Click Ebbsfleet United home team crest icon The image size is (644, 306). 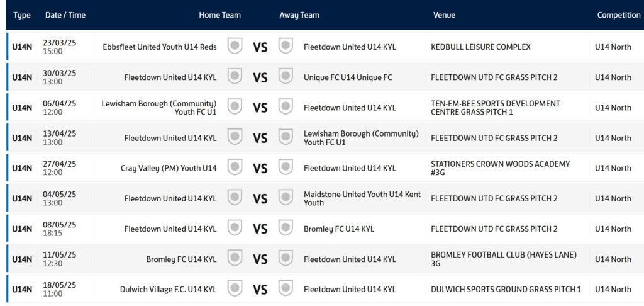click(235, 46)
